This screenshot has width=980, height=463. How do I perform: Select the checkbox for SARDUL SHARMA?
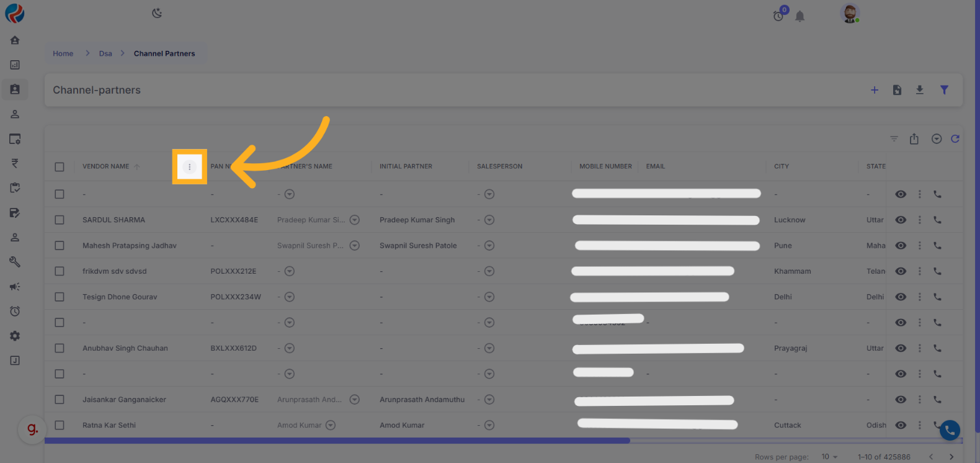point(60,220)
